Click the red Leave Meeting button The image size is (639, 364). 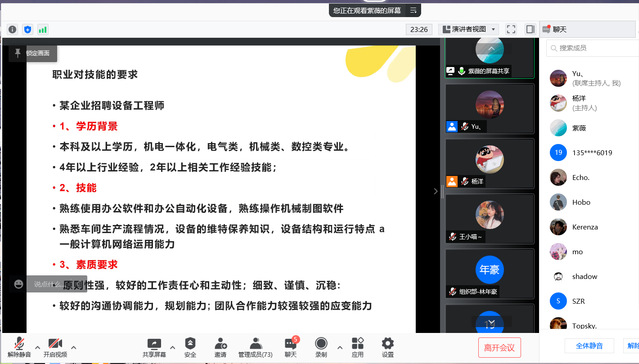(x=499, y=348)
